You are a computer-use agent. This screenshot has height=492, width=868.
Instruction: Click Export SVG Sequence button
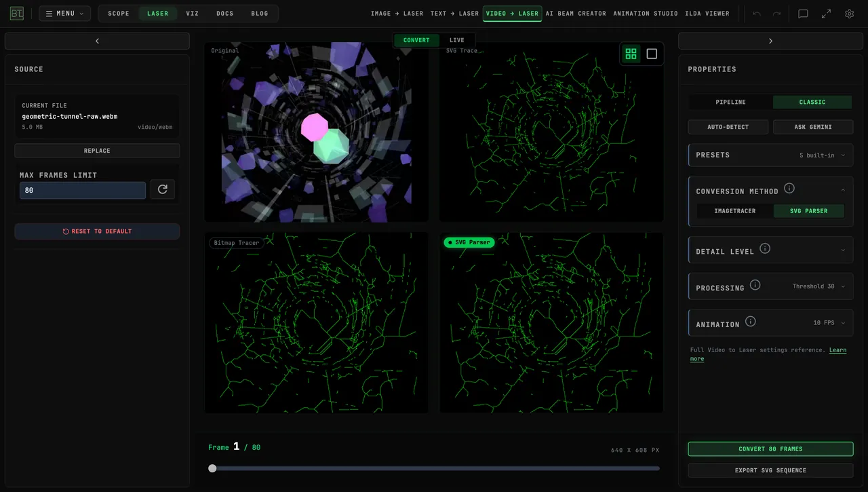coord(770,470)
